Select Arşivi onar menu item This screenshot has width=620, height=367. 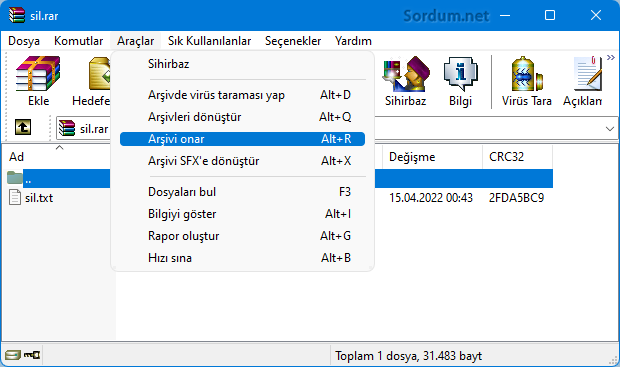pyautogui.click(x=242, y=139)
